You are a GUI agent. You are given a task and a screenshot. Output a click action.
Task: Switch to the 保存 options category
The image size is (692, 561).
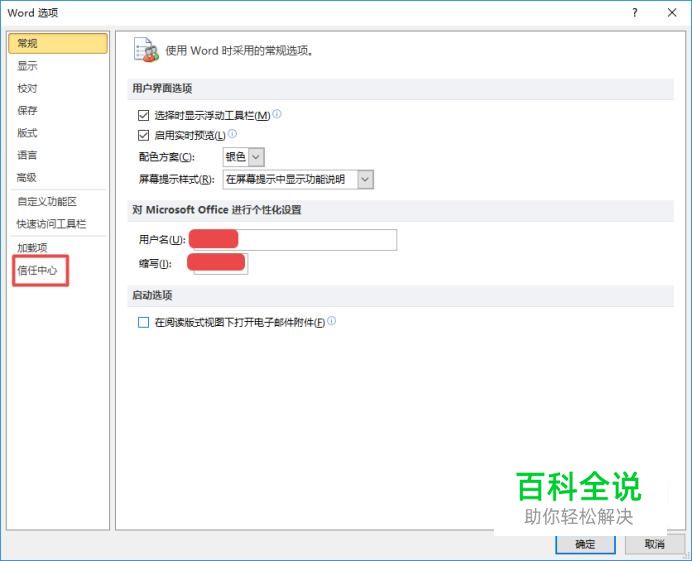pyautogui.click(x=27, y=110)
